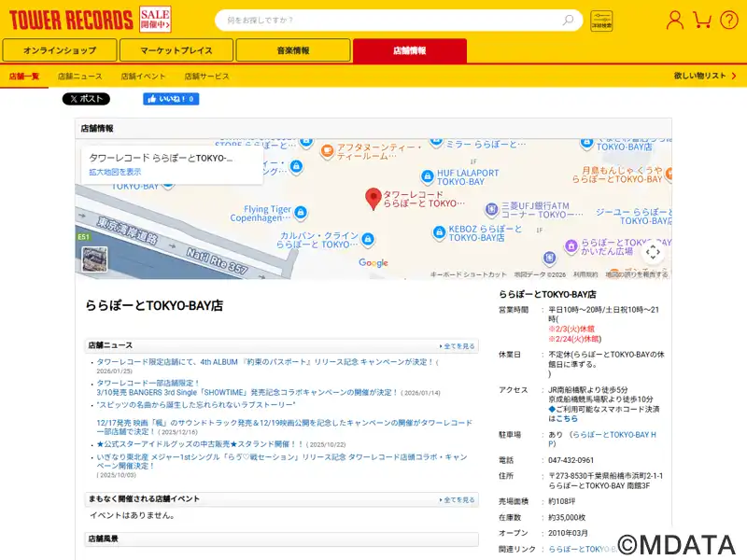The image size is (747, 560).
Task: Toggle the map camera controls button
Action: coord(653,251)
